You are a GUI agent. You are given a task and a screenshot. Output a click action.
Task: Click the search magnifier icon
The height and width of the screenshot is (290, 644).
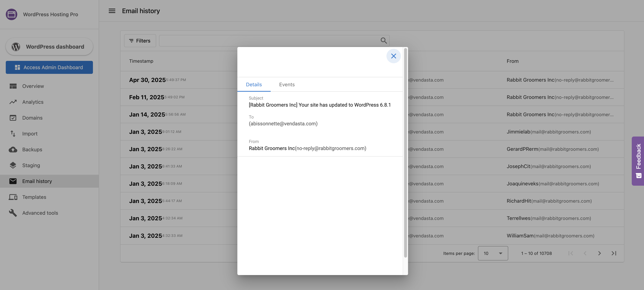pyautogui.click(x=383, y=40)
